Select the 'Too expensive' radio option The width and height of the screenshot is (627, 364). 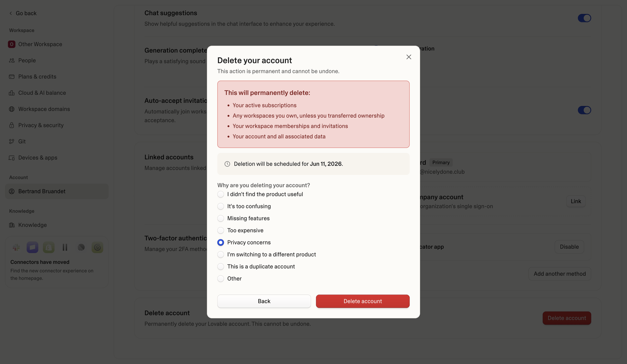coord(220,230)
